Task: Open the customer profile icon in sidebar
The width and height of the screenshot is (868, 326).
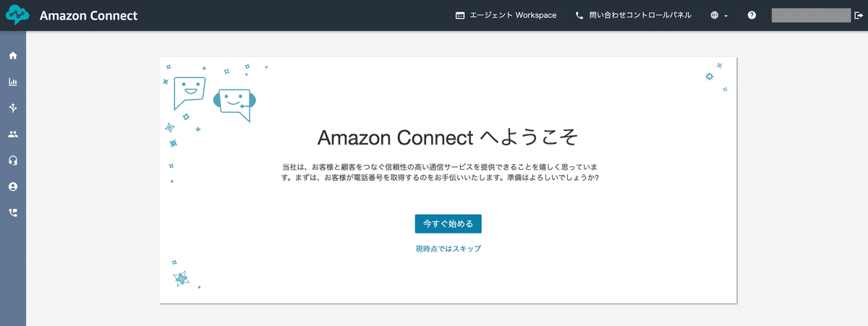Action: pos(13,186)
